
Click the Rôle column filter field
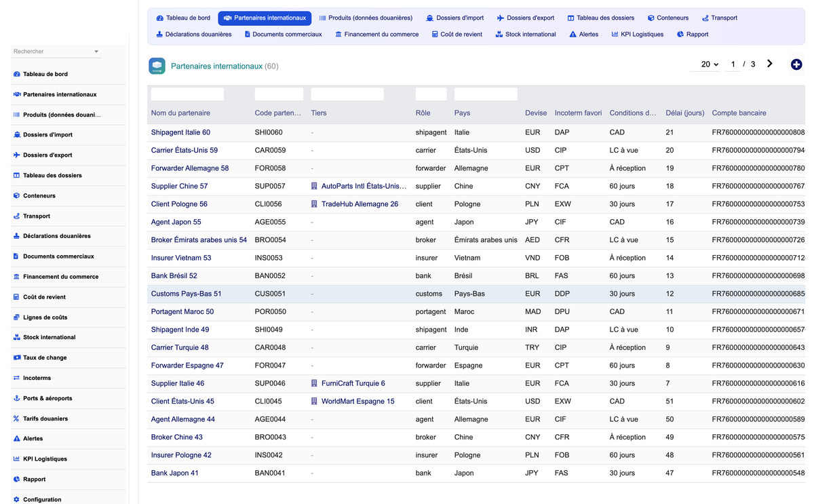click(x=431, y=94)
